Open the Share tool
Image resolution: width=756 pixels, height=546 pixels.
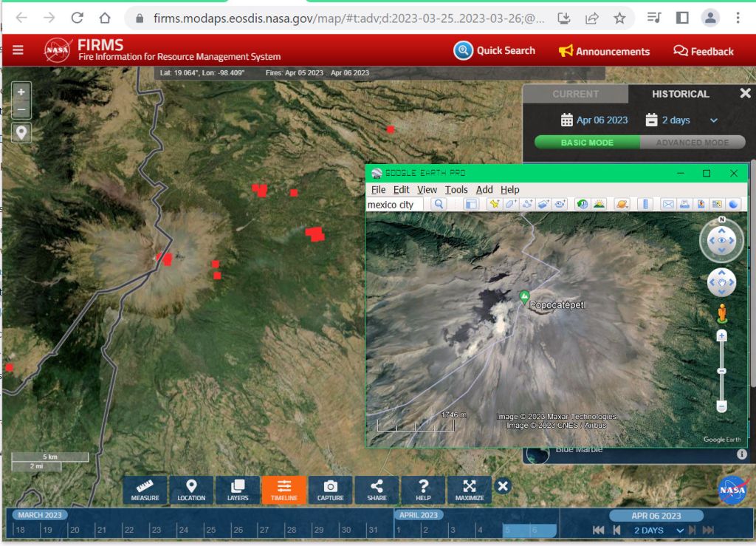click(377, 489)
